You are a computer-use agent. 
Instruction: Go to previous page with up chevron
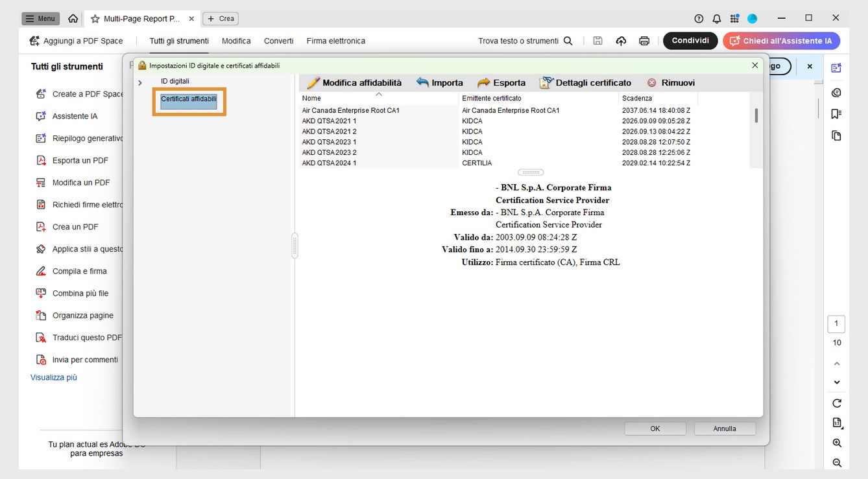pyautogui.click(x=837, y=364)
